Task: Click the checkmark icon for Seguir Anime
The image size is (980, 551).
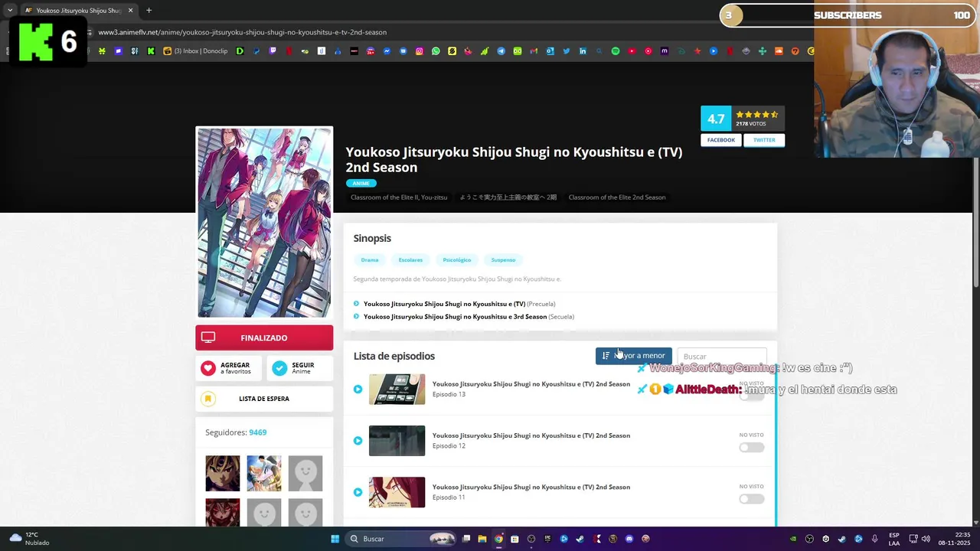Action: [x=279, y=368]
